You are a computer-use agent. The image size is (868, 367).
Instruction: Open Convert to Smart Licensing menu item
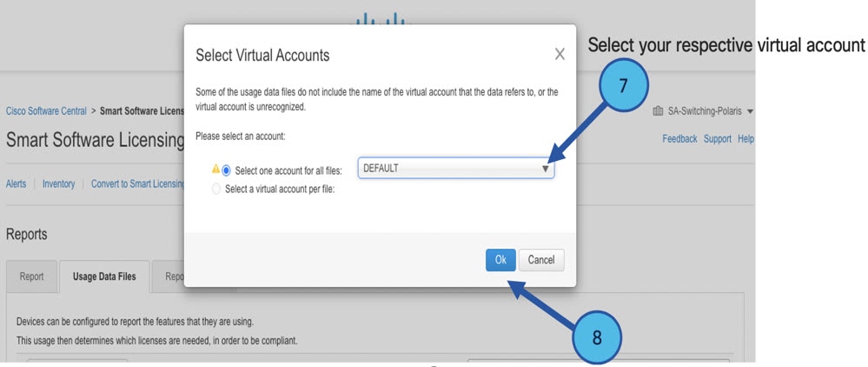pos(138,184)
